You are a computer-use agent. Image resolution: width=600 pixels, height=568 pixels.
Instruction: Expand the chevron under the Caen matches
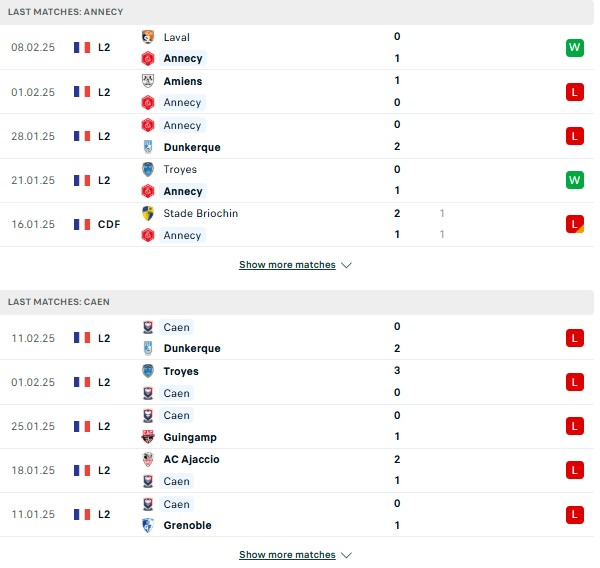click(x=346, y=555)
